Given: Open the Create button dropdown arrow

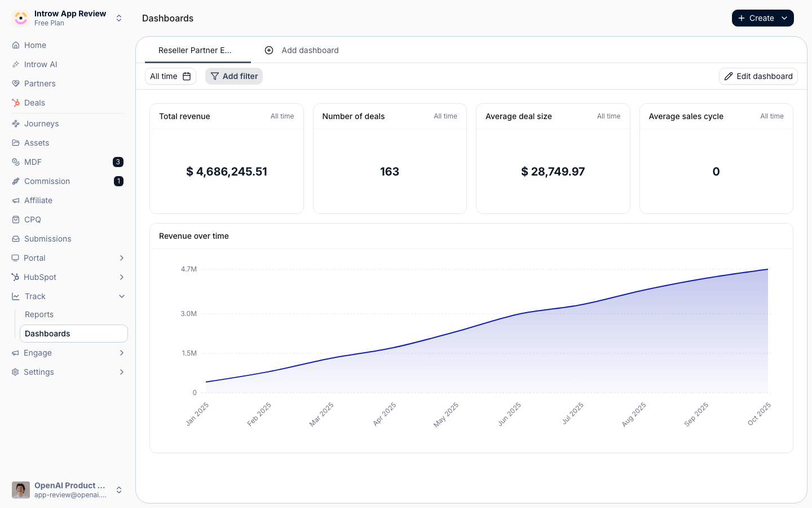Looking at the screenshot, I should 784,18.
